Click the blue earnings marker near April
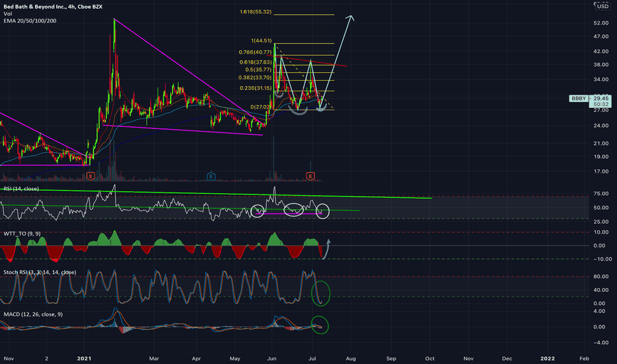Screen dimensions: 617x364 point(211,176)
